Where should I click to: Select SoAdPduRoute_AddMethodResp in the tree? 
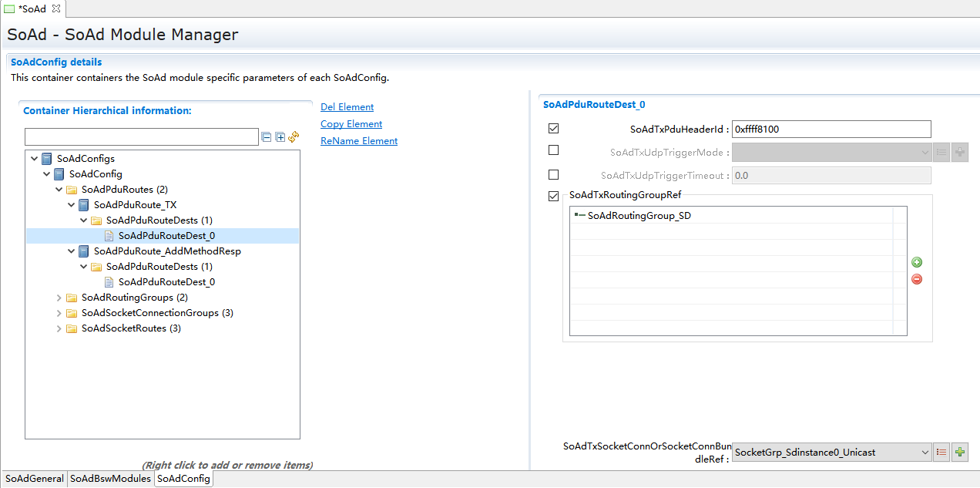tap(167, 251)
